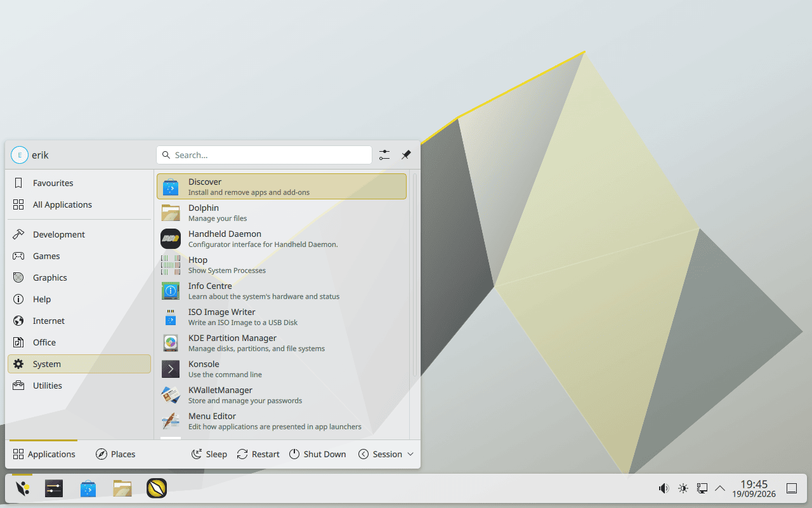
Task: Expand hidden system tray icons
Action: [720, 488]
